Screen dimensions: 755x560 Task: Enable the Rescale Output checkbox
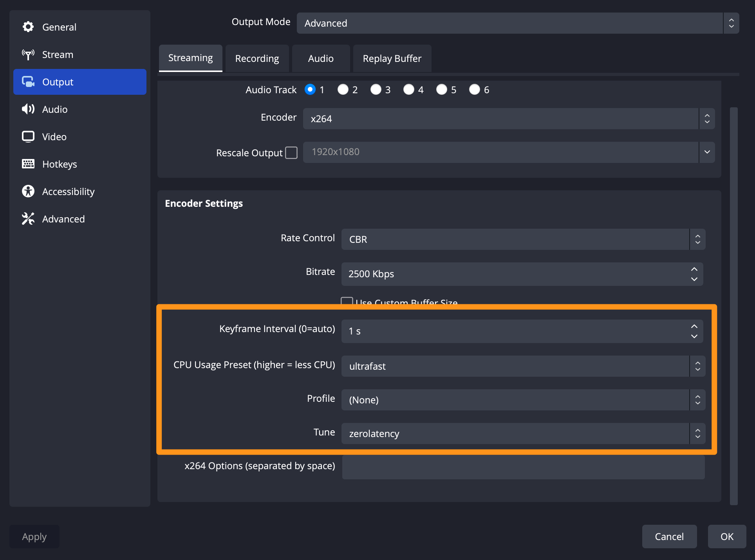[x=291, y=153]
